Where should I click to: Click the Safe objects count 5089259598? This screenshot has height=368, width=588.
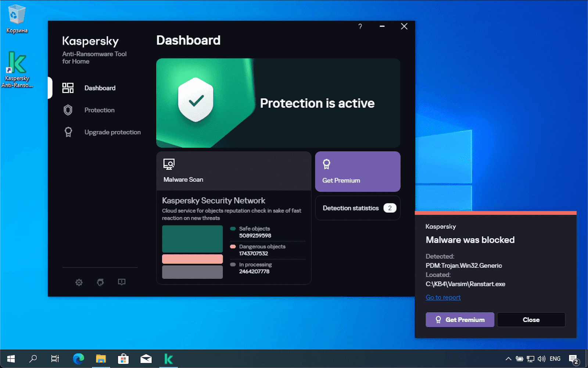click(x=255, y=236)
